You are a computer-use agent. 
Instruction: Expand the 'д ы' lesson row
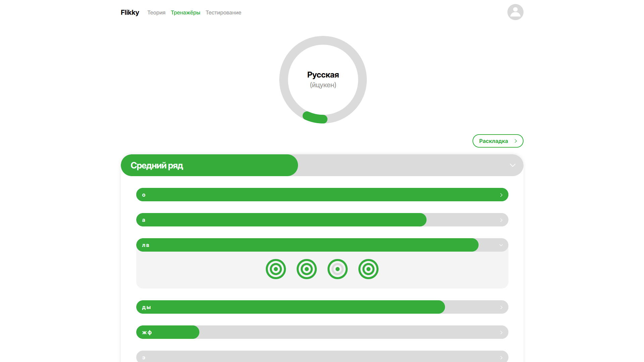click(322, 307)
